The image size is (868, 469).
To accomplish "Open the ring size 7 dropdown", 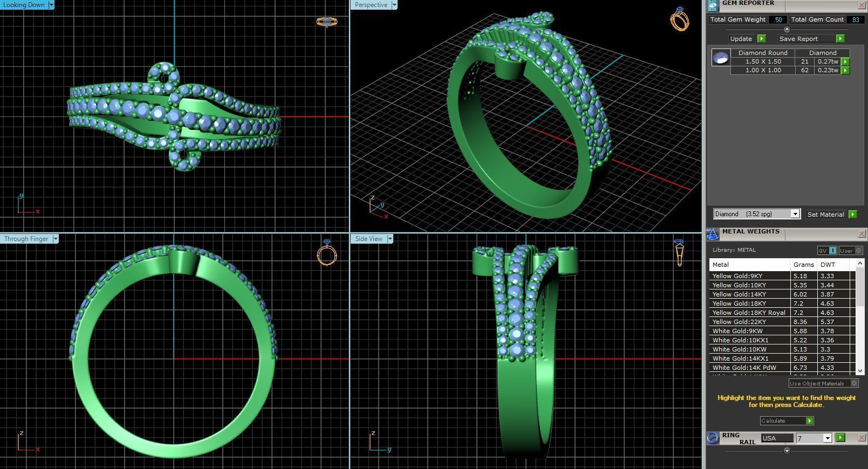I will point(827,438).
